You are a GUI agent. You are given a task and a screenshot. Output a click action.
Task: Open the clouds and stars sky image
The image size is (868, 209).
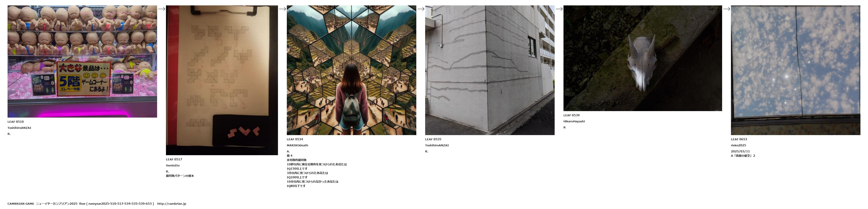(795, 70)
